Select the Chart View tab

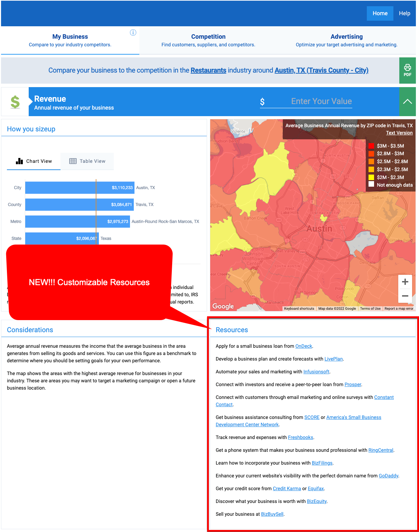(34, 161)
